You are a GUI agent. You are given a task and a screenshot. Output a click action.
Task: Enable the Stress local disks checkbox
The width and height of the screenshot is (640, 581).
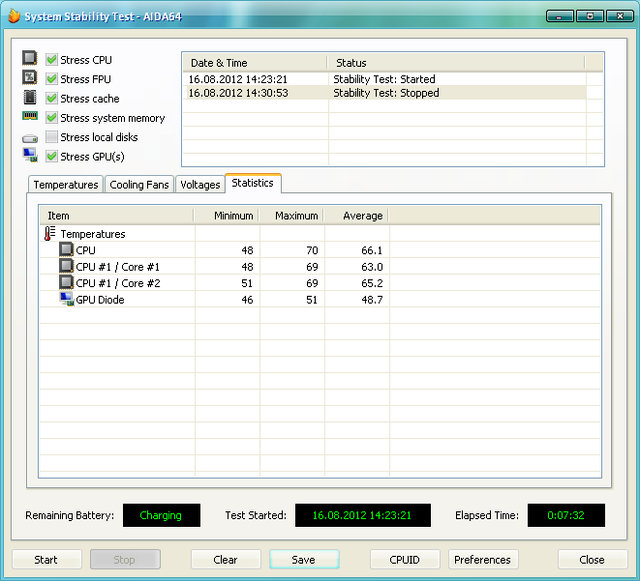click(x=51, y=137)
